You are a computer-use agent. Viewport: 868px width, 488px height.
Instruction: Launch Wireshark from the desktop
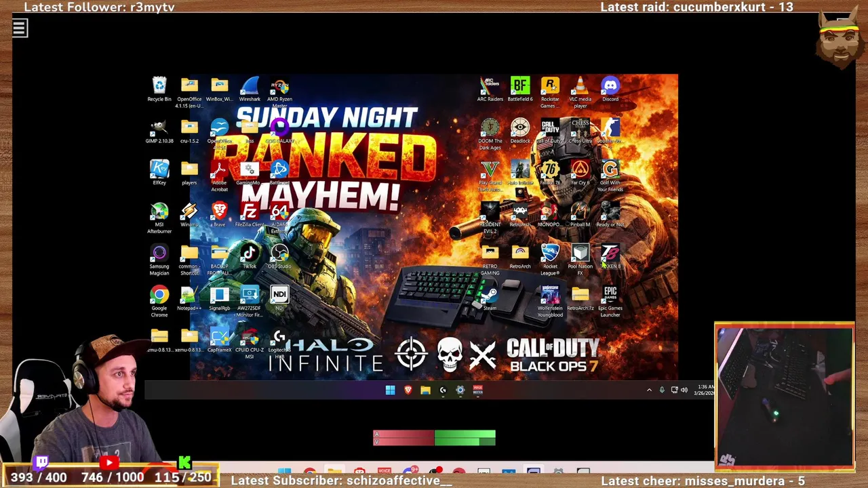pyautogui.click(x=250, y=89)
